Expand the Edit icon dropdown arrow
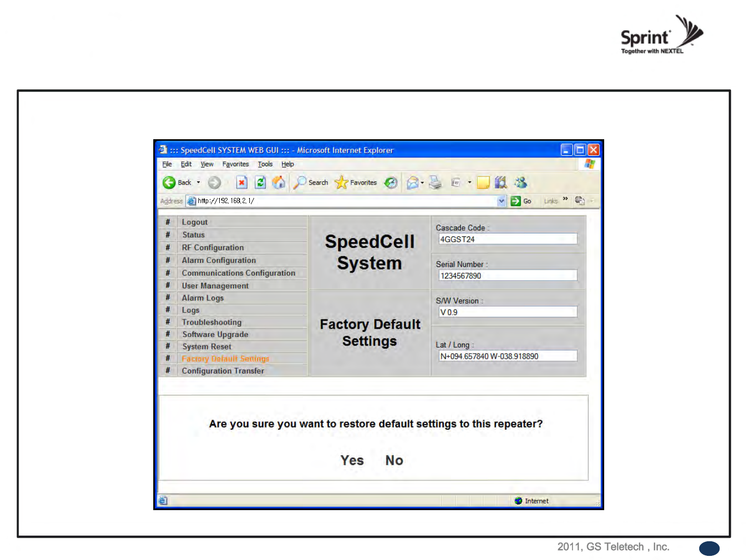Screen dimensions: 746x560 [x=470, y=182]
